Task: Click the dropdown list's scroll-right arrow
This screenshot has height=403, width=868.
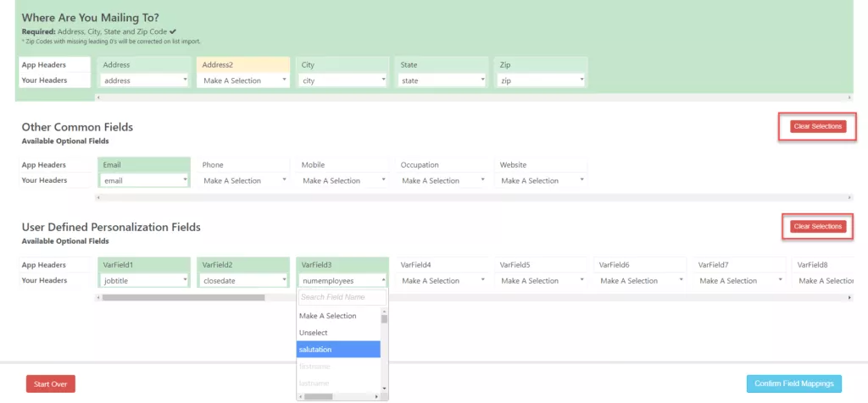Action: pyautogui.click(x=376, y=396)
